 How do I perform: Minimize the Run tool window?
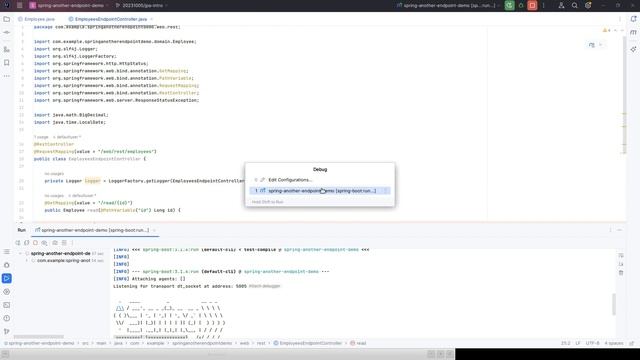coord(620,230)
